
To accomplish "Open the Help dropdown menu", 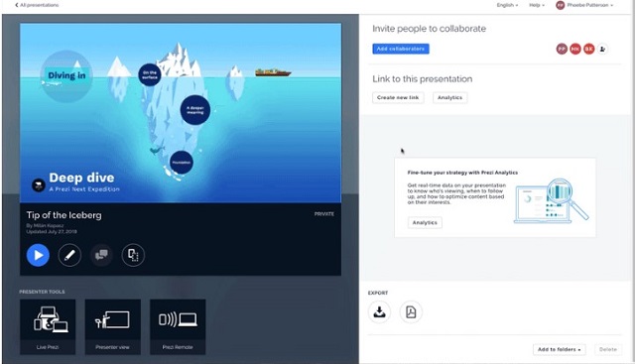I will (537, 5).
